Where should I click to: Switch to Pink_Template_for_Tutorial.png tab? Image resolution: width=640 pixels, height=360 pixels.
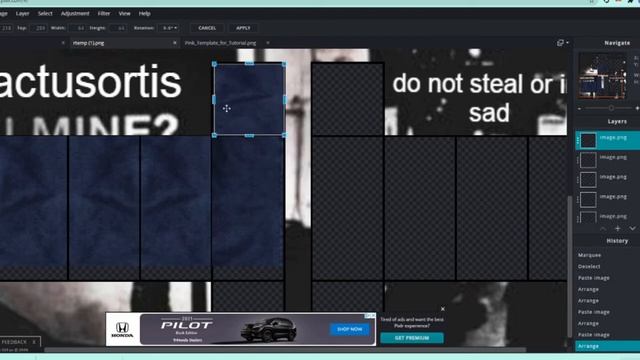[220, 43]
